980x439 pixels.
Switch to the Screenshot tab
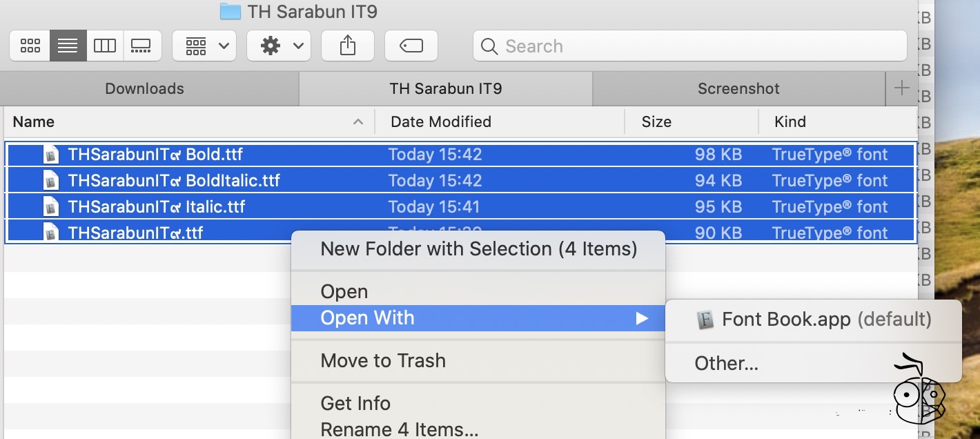pos(738,88)
